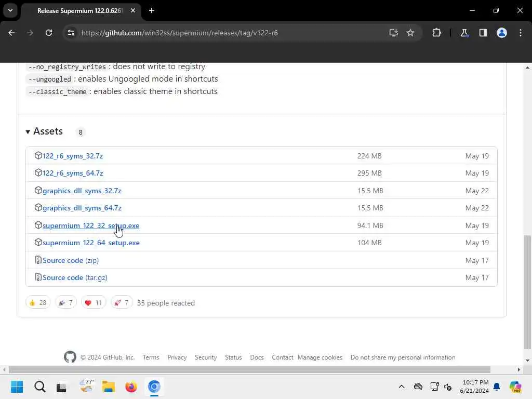Open site information icon in address bar
The height and width of the screenshot is (399, 532).
(71, 33)
